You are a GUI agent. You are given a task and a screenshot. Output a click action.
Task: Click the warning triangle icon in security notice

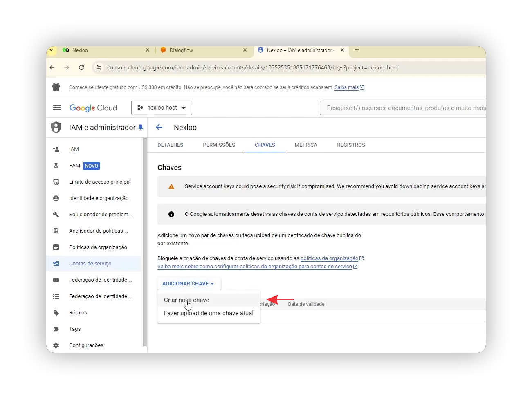coord(171,186)
